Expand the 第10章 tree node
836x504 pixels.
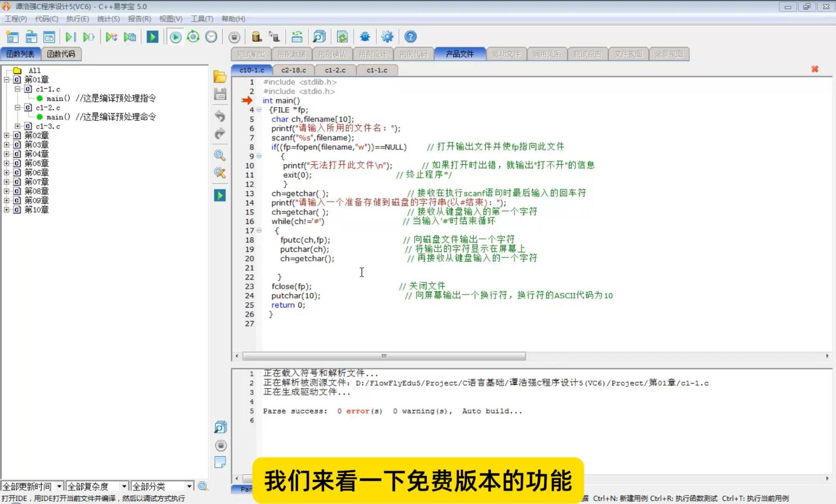(x=7, y=210)
